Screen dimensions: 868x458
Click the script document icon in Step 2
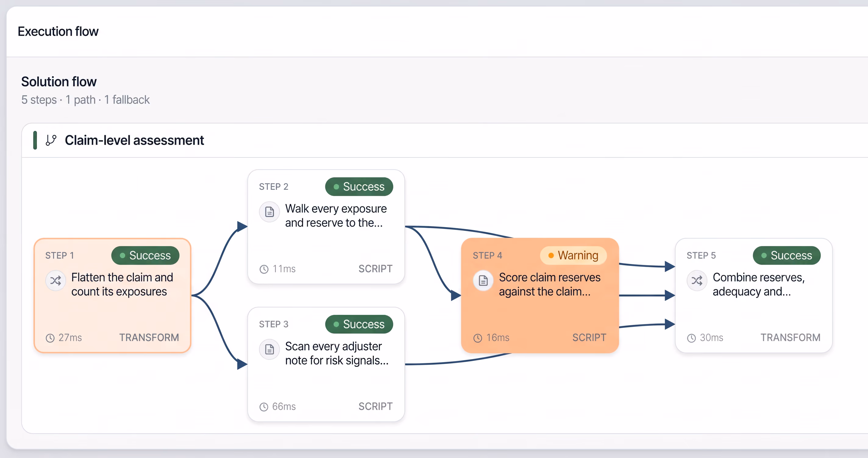coord(269,211)
